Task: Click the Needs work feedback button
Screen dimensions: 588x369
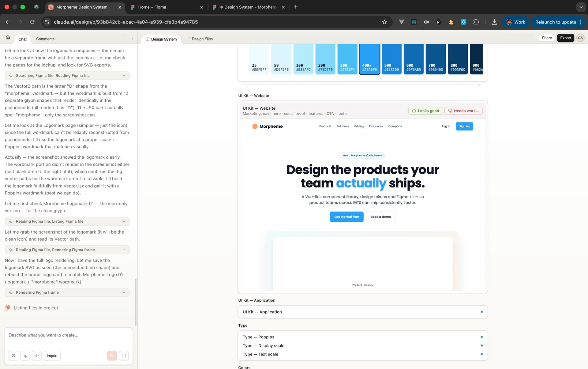Action: (463, 111)
